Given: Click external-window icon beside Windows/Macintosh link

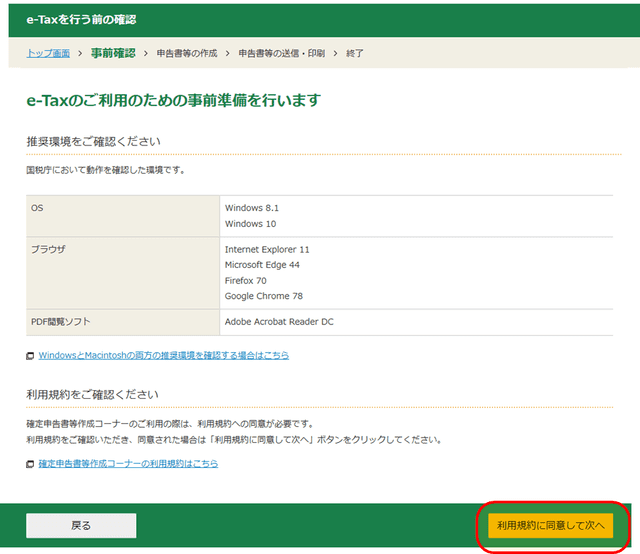Looking at the screenshot, I should (30, 356).
